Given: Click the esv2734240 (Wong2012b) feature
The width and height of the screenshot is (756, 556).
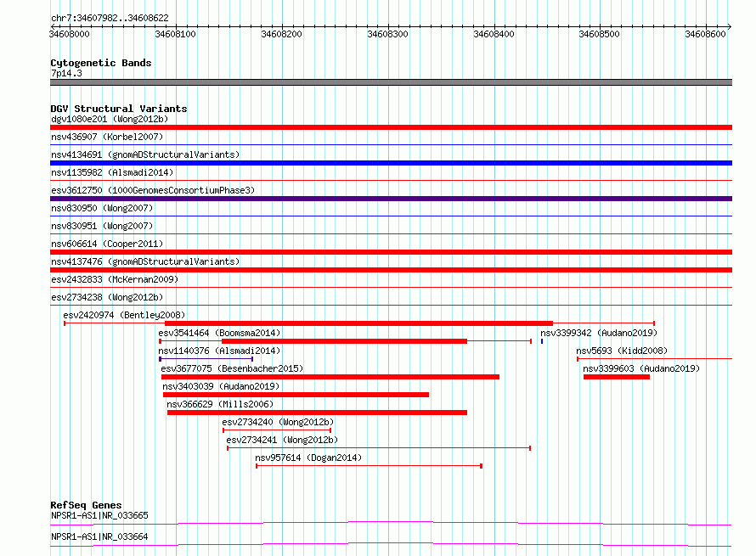Looking at the screenshot, I should pyautogui.click(x=277, y=430).
